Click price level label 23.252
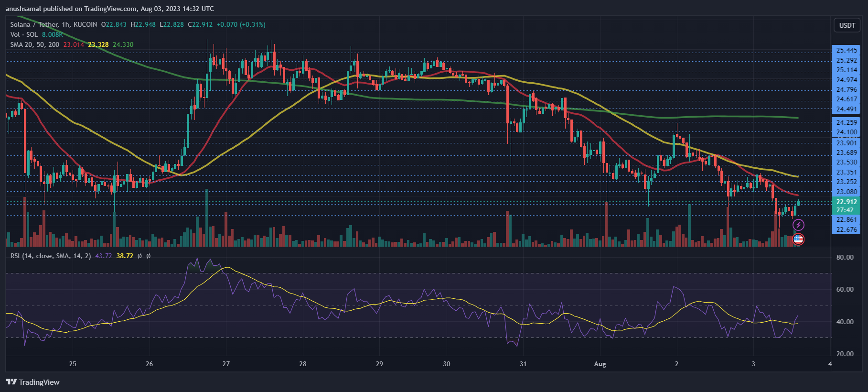This screenshot has width=868, height=392. coord(847,182)
